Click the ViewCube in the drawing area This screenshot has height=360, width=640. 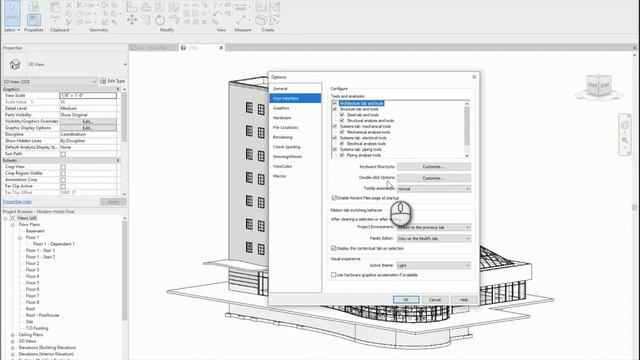[599, 86]
